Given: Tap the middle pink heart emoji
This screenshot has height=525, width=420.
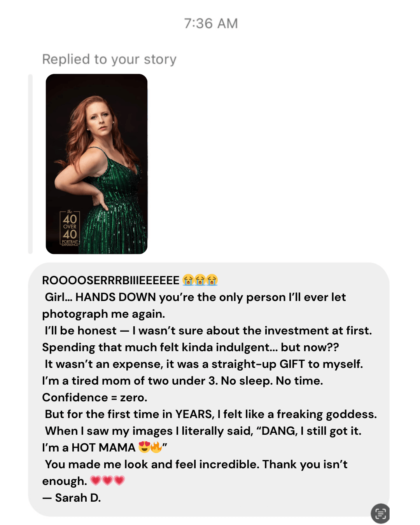Looking at the screenshot, I should [x=107, y=481].
